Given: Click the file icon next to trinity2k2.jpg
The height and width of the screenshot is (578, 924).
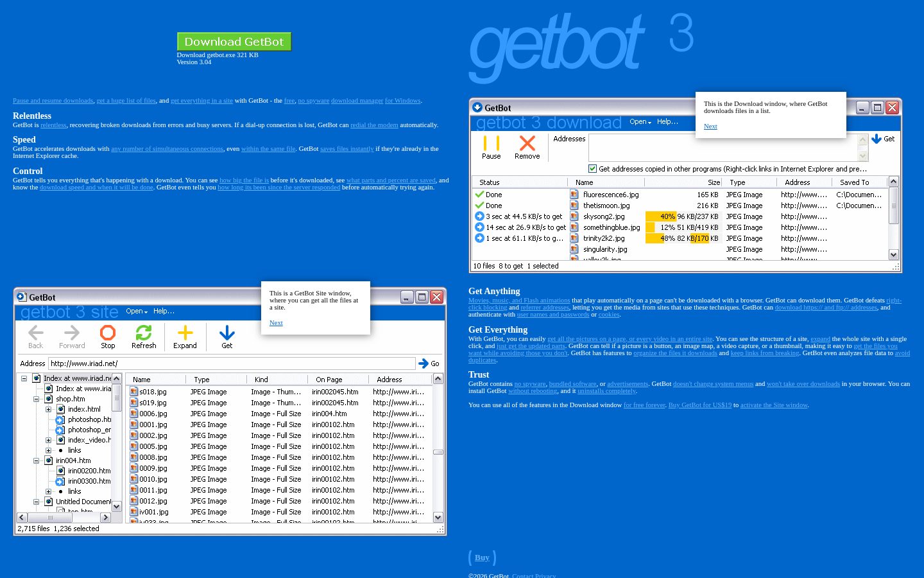Looking at the screenshot, I should tap(574, 238).
